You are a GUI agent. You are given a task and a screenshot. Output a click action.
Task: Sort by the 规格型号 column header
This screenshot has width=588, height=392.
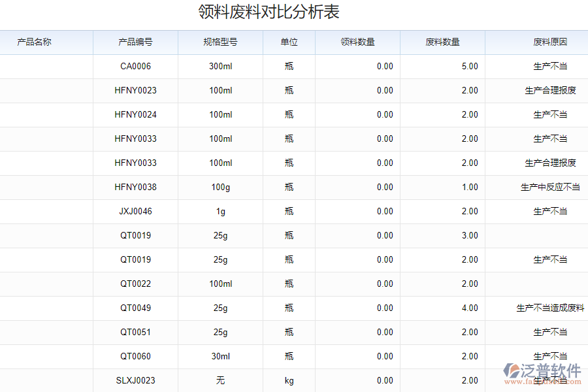pos(220,42)
